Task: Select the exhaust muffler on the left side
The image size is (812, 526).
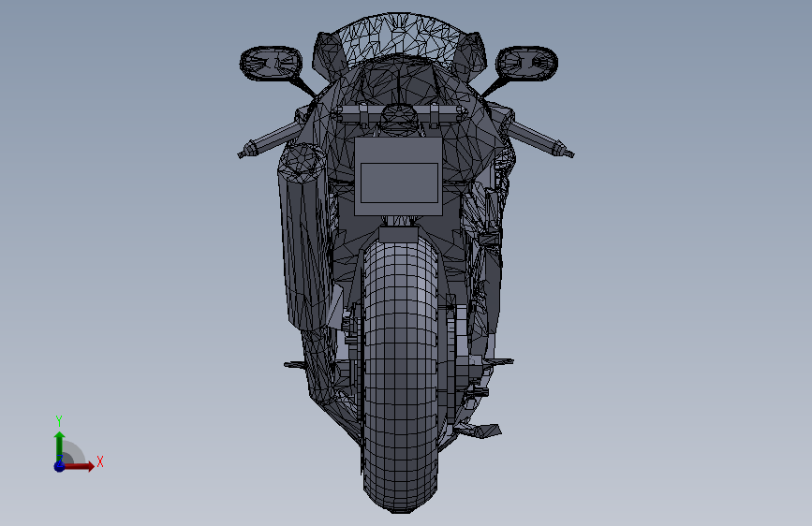Action: point(303,237)
